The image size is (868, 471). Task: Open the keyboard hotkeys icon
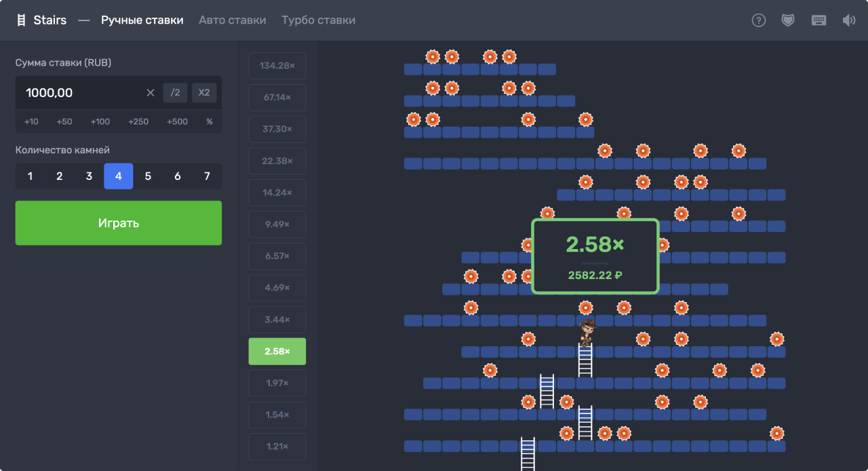(x=818, y=20)
